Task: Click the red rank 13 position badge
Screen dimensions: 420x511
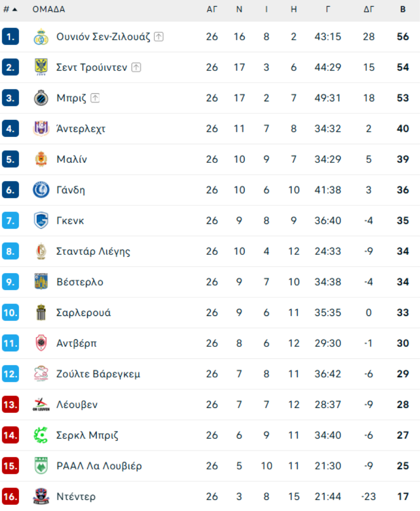Action: point(10,405)
